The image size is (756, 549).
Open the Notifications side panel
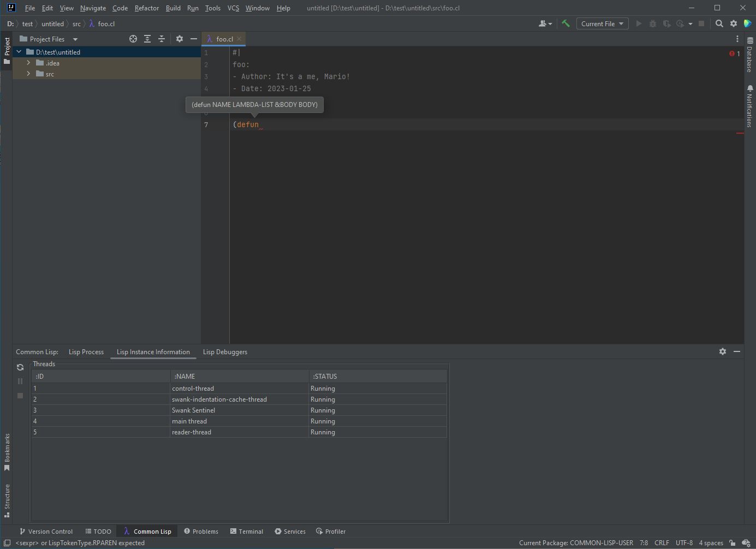coord(750,106)
